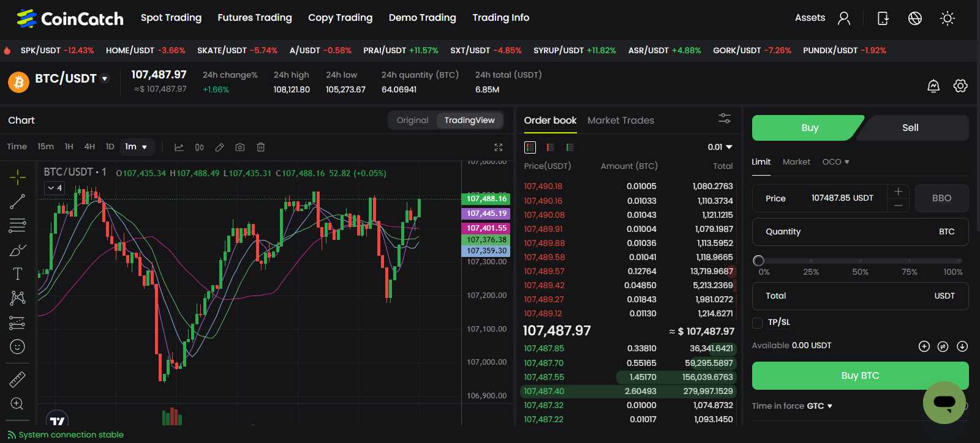Image resolution: width=980 pixels, height=443 pixels.
Task: Open the 1m timeframe dropdown
Action: coord(136,147)
